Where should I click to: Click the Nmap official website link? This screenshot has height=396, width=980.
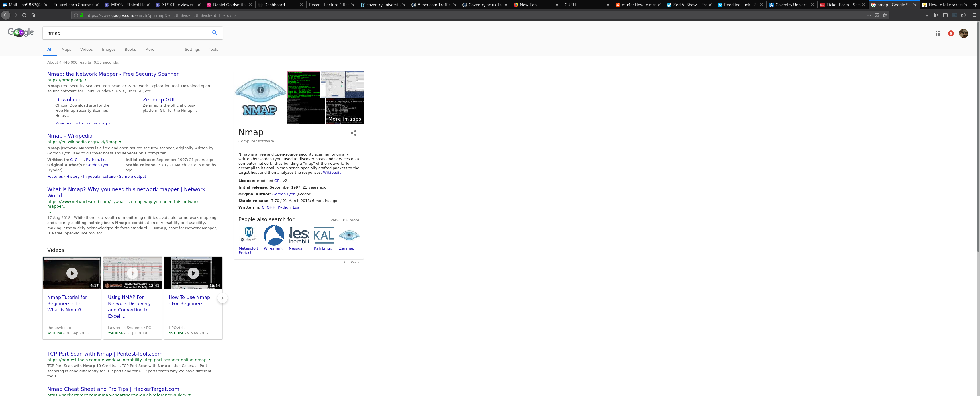click(x=113, y=74)
